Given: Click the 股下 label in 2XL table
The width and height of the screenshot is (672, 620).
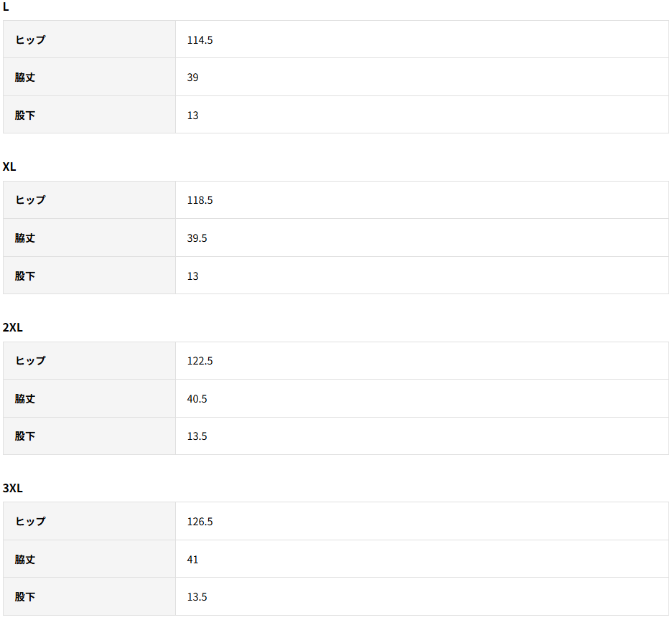Looking at the screenshot, I should 25,436.
